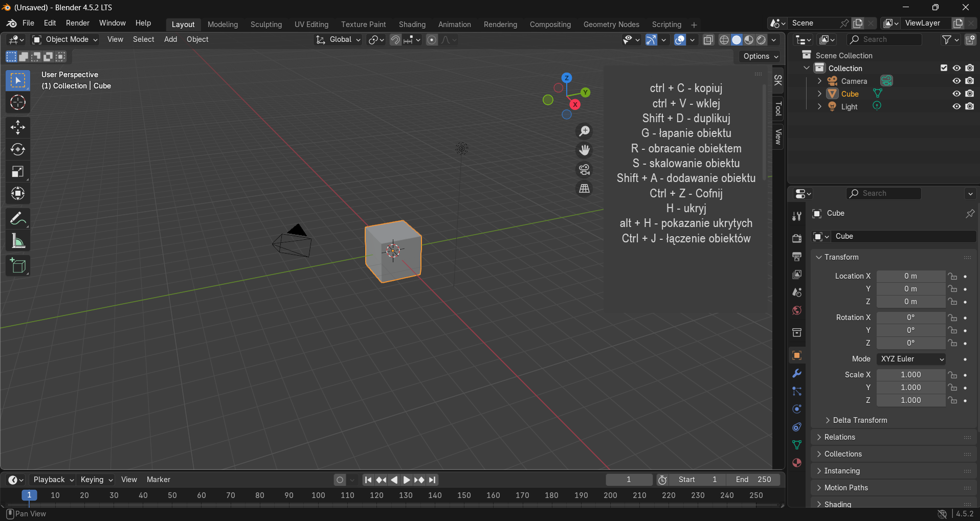Image resolution: width=980 pixels, height=521 pixels.
Task: Expand the Relations panel
Action: coord(840,437)
